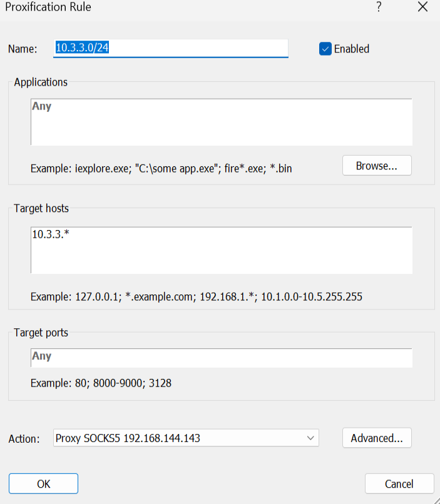Click the Applications group heading

(41, 82)
